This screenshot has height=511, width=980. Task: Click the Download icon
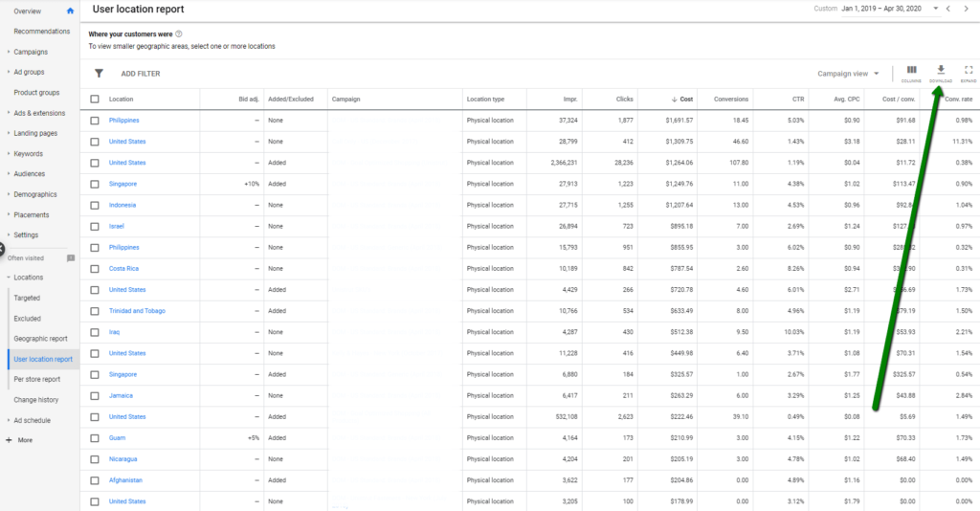pos(941,70)
